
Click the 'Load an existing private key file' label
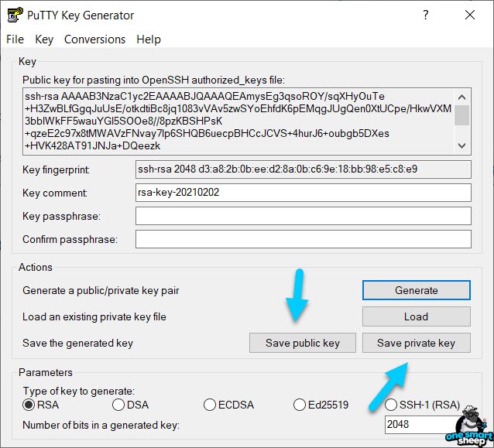[94, 316]
